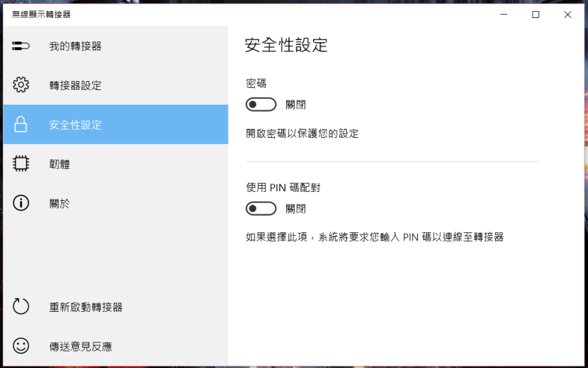Click the adapter plug icon in sidebar

21,46
